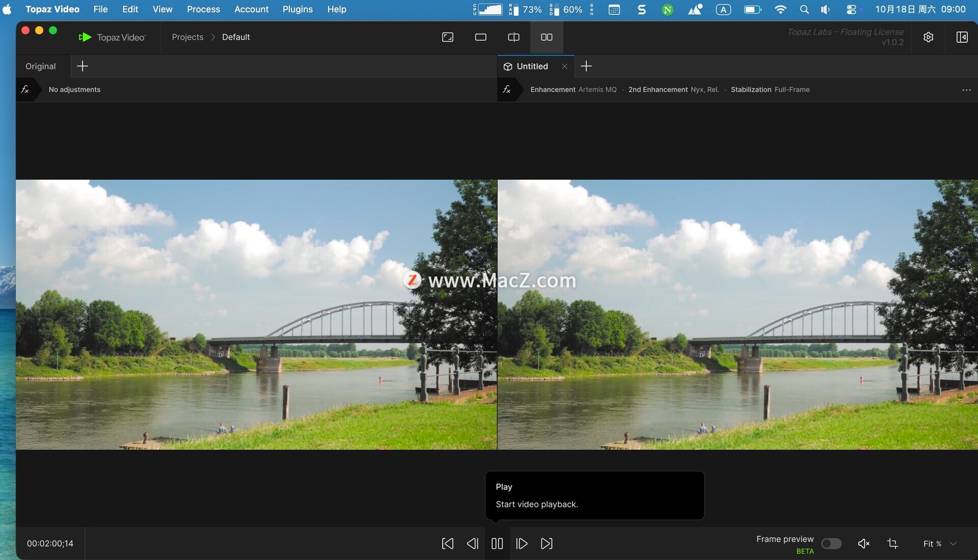Pause video playback

coord(497,544)
